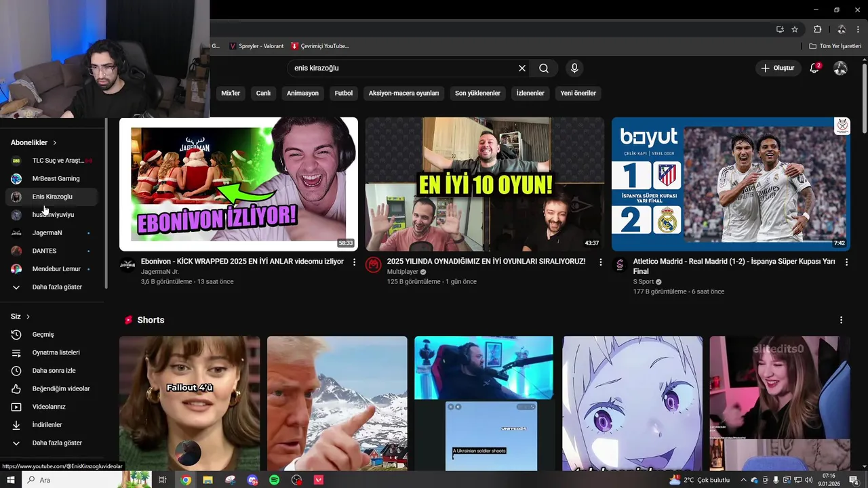Image resolution: width=868 pixels, height=488 pixels.
Task: Open Chrome three-dot menu
Action: 858,29
